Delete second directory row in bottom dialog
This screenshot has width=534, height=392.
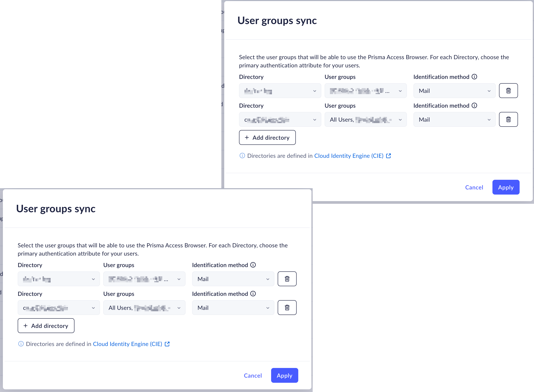(287, 308)
